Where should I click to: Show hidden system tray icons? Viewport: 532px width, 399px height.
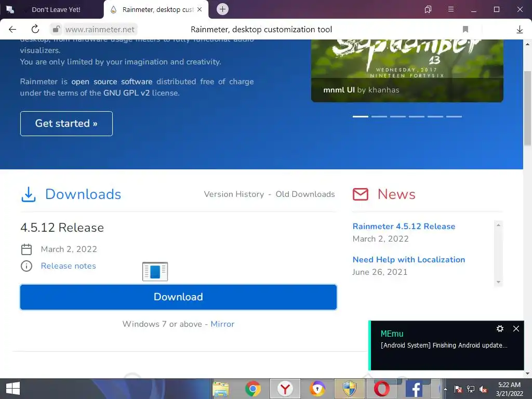point(445,389)
